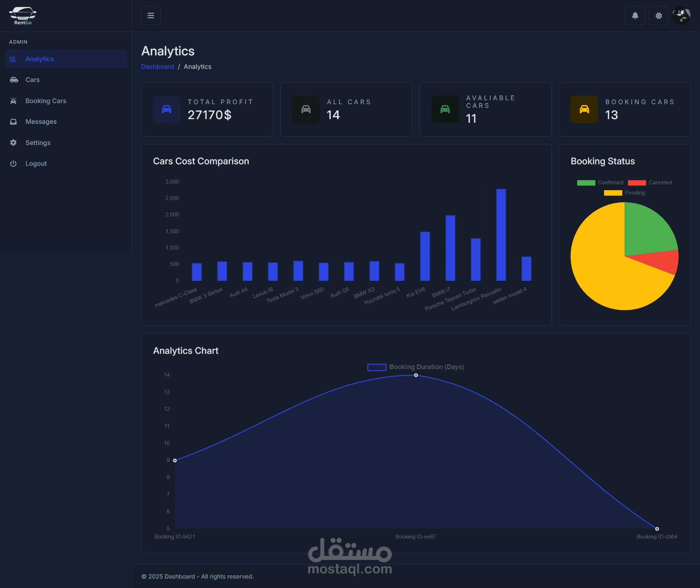Open the notifications bell

[635, 16]
